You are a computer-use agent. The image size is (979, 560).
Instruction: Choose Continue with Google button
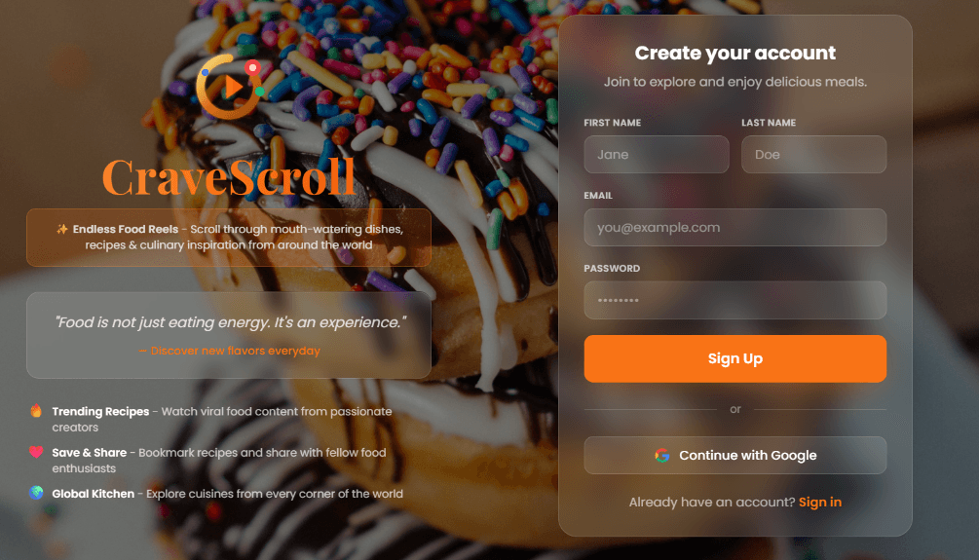(x=734, y=455)
